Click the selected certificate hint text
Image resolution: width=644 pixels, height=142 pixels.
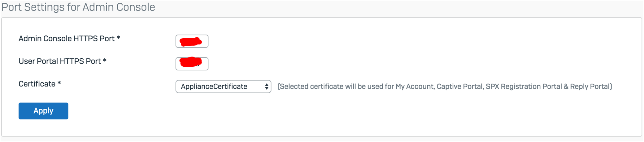tap(445, 86)
